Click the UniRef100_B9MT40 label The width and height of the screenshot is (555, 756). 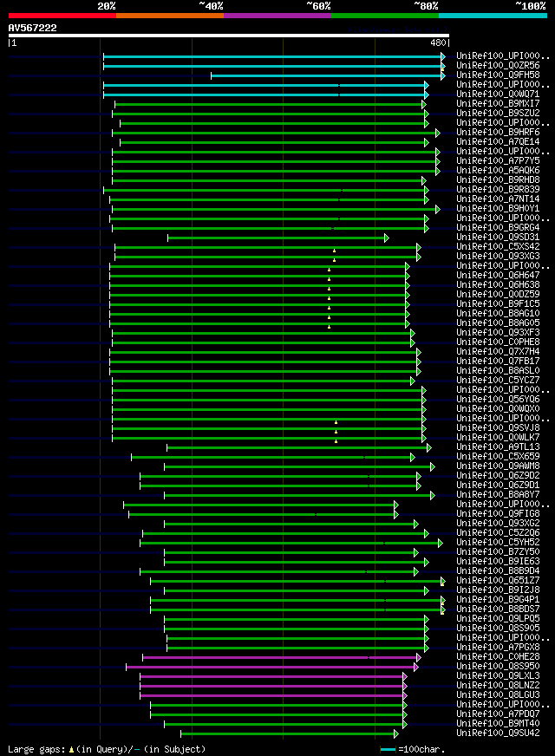tap(498, 723)
